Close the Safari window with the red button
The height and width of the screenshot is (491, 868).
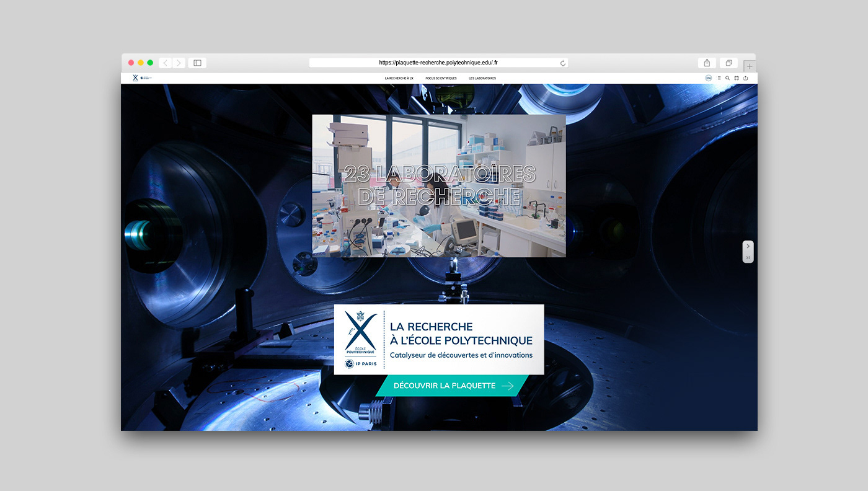point(131,63)
